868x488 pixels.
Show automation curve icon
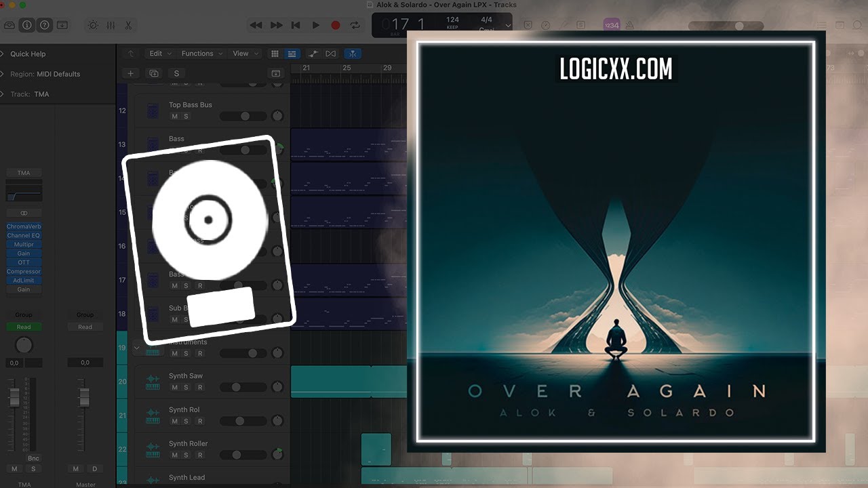click(x=313, y=54)
